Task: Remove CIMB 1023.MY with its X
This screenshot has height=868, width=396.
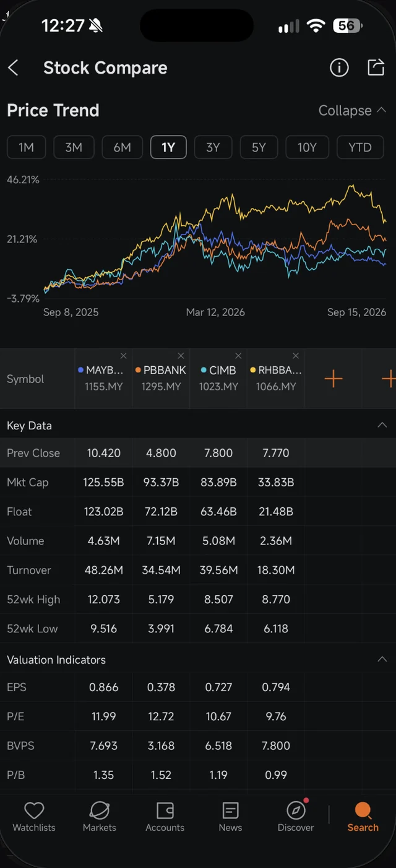Action: click(x=238, y=356)
